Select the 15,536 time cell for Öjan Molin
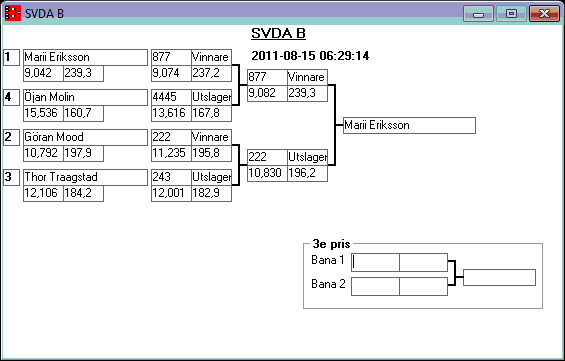The height and width of the screenshot is (361, 565). (x=43, y=113)
